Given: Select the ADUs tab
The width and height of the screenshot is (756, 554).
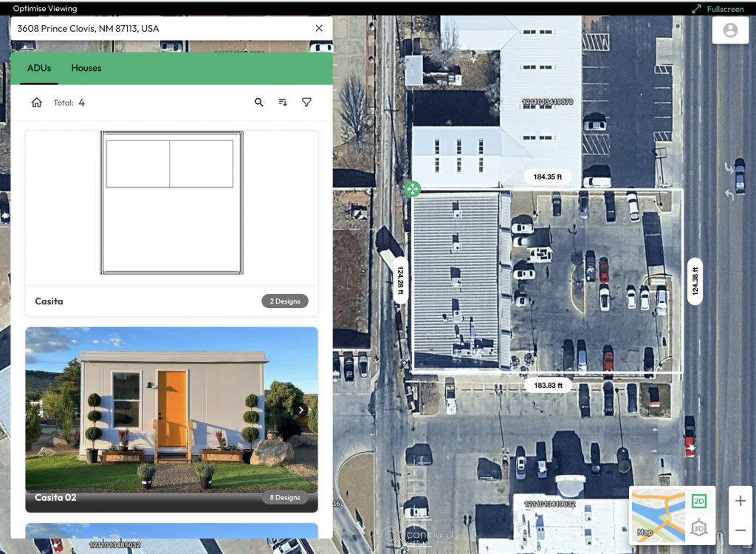Looking at the screenshot, I should click(39, 68).
